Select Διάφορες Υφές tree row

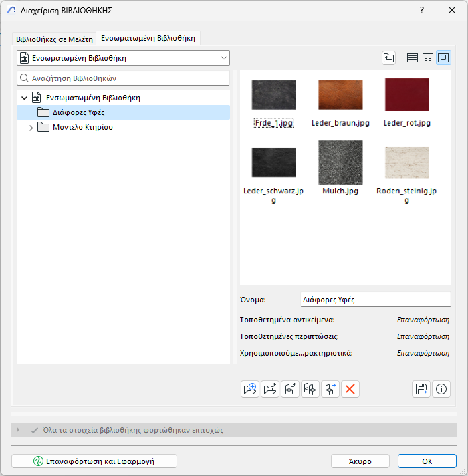123,112
